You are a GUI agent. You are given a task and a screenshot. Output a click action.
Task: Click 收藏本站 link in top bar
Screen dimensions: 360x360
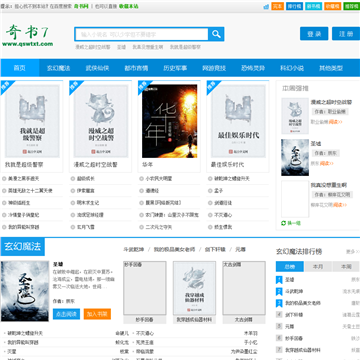point(128,6)
